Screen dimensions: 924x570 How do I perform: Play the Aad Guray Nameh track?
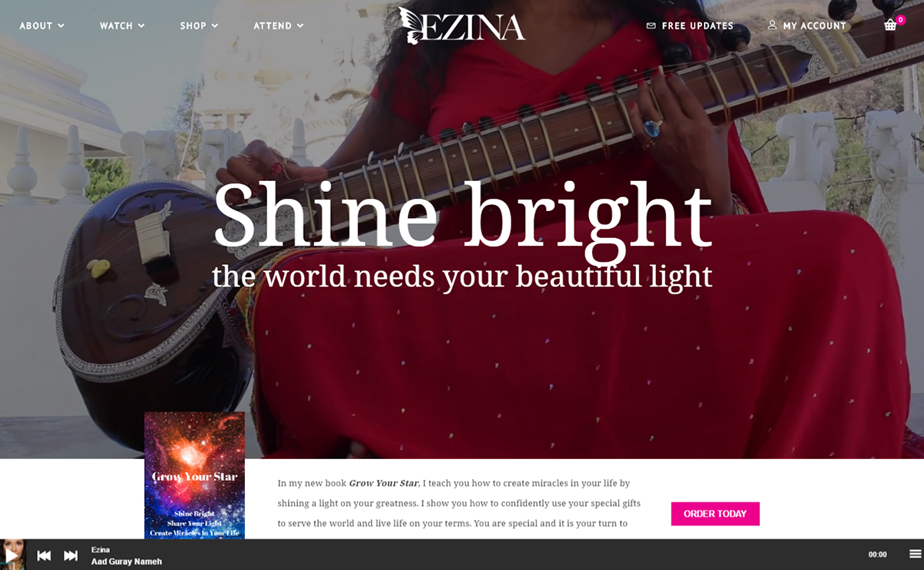click(12, 555)
